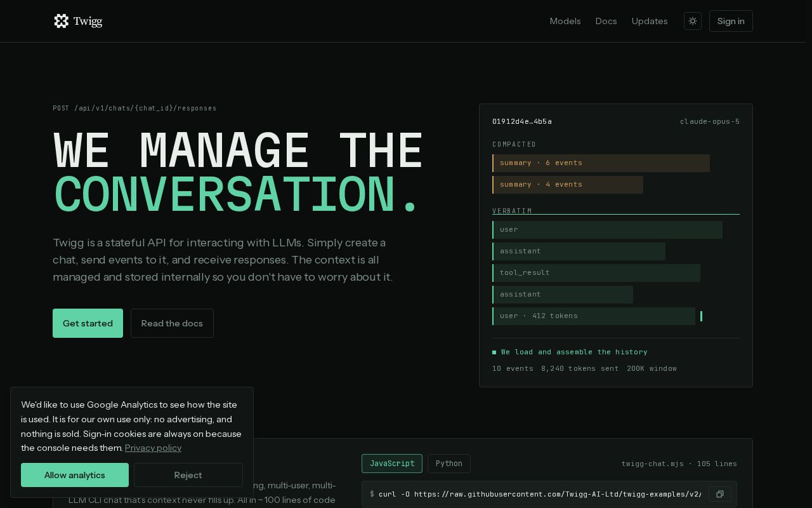Open the Docs nav item
Viewport: 812px width, 508px height.
pyautogui.click(x=606, y=21)
